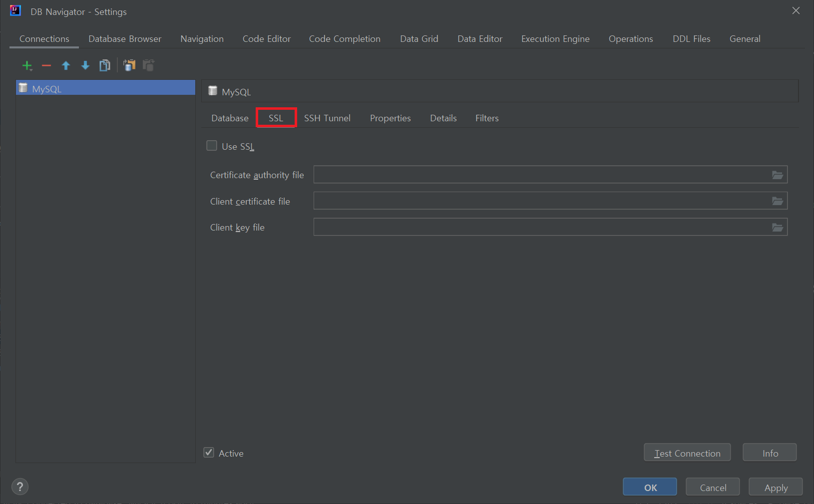This screenshot has height=504, width=814.
Task: Copy connection to clipboard icon
Action: tap(129, 65)
